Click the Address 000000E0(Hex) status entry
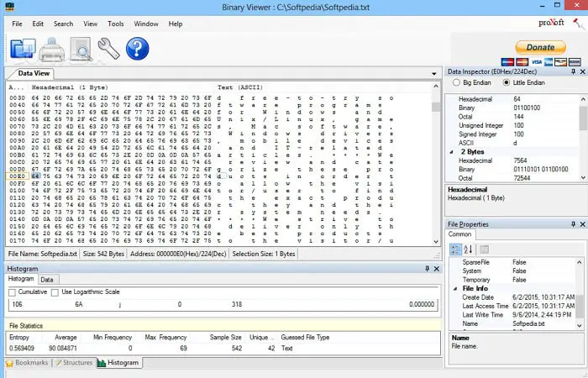Screen dimensions: 588x378 tap(178, 254)
